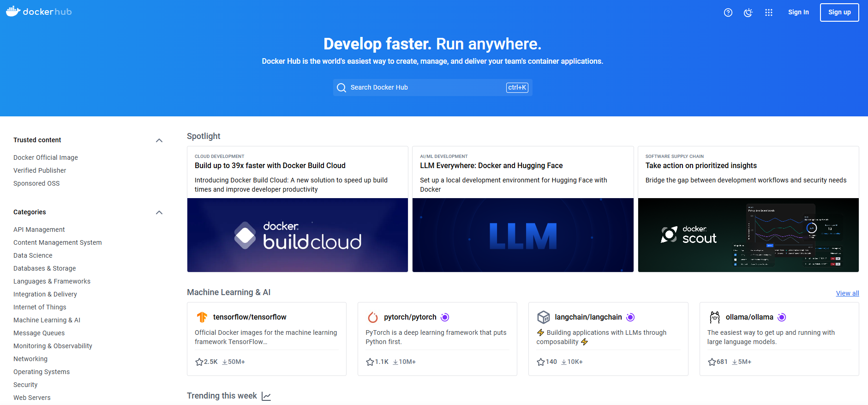Filter by Sponsored OSS

click(x=36, y=183)
